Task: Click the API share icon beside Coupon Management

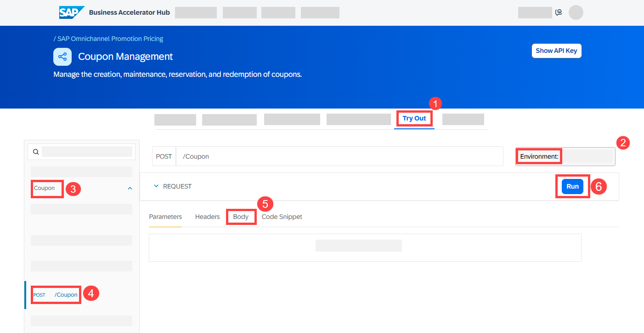Action: 62,57
